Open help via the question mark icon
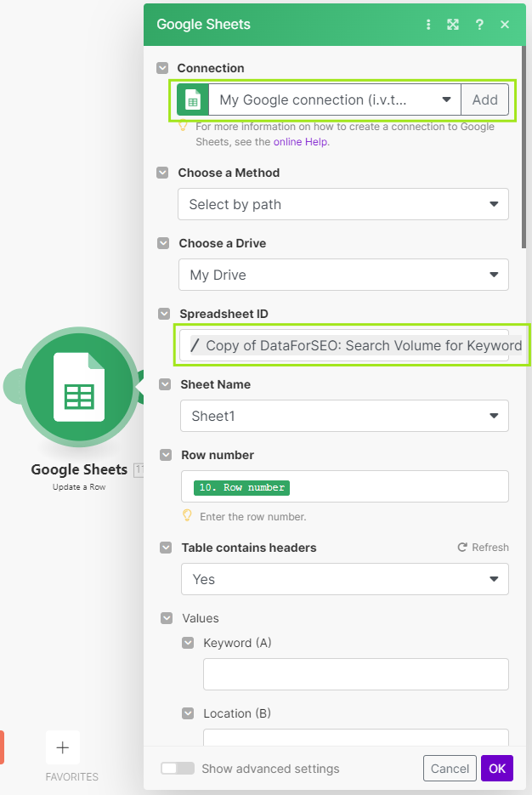Viewport: 532px width, 795px height. 479,25
